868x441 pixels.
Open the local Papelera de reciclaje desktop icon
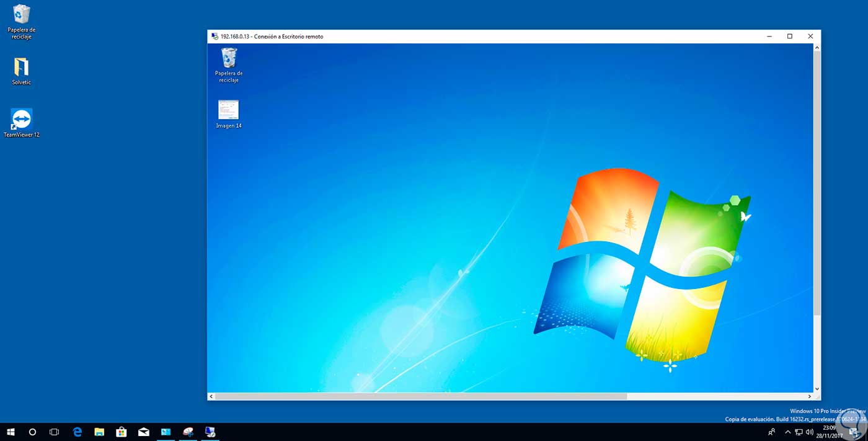[x=22, y=21]
